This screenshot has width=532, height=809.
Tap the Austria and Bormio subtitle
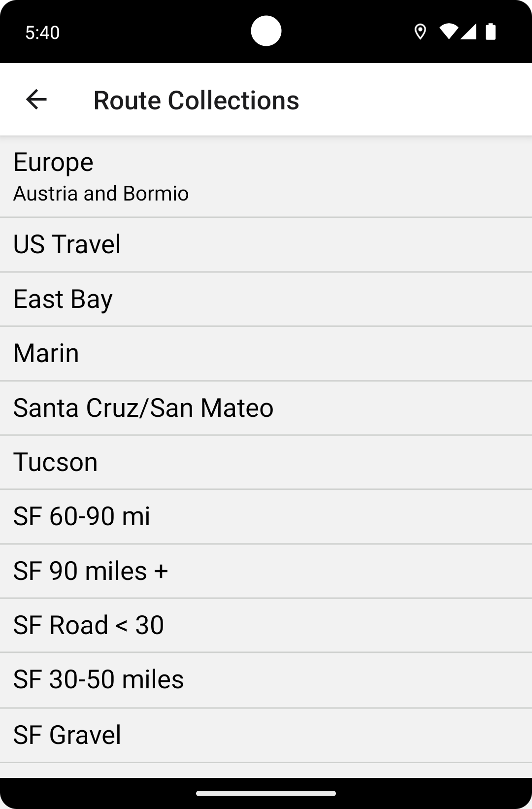pos(101,194)
